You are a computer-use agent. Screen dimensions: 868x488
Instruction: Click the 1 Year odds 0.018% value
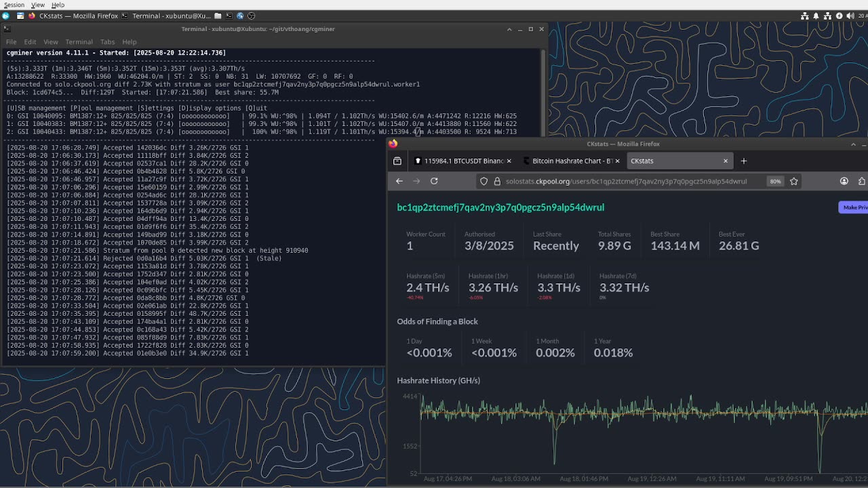[613, 352]
